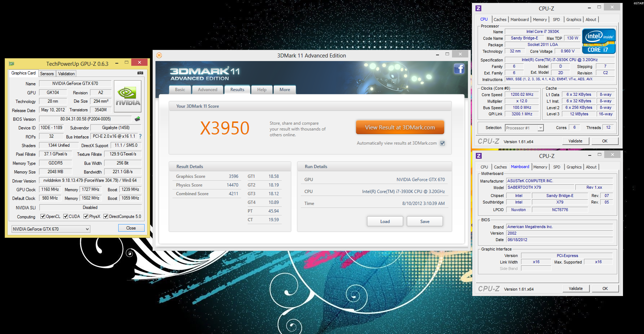Click the GPU-Z title bar app icon
The height and width of the screenshot is (334, 644).
[11, 64]
